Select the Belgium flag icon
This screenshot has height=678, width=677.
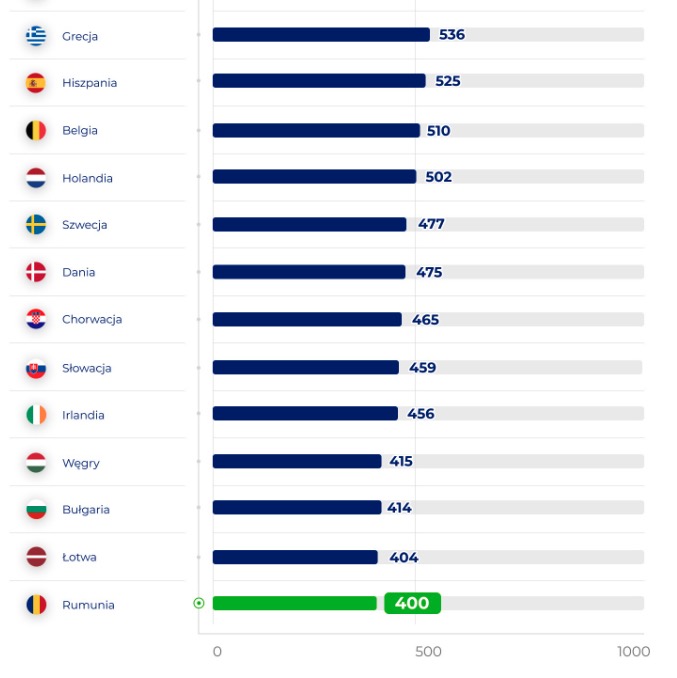point(36,130)
